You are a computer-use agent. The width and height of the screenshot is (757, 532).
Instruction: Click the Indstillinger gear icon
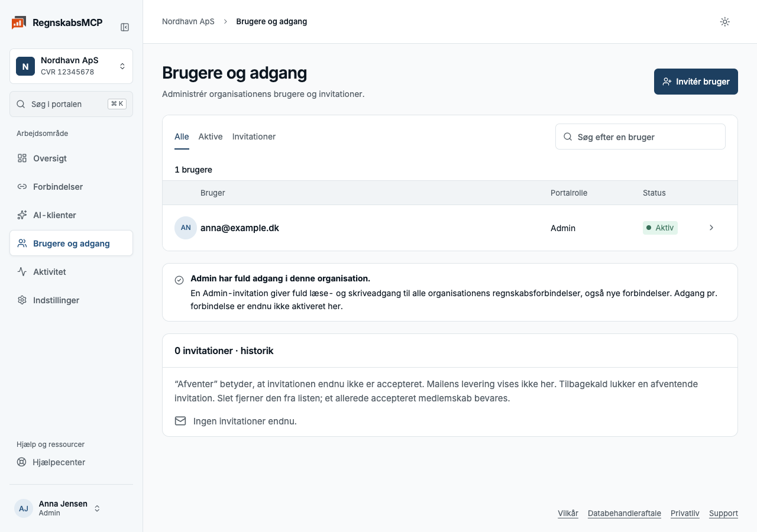coord(22,300)
